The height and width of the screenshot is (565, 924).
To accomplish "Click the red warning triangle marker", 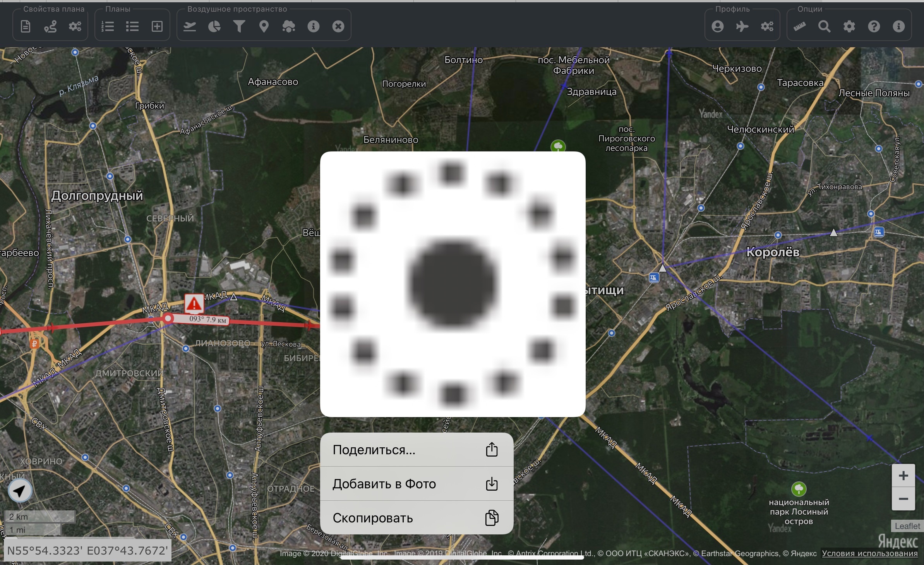I will tap(194, 304).
